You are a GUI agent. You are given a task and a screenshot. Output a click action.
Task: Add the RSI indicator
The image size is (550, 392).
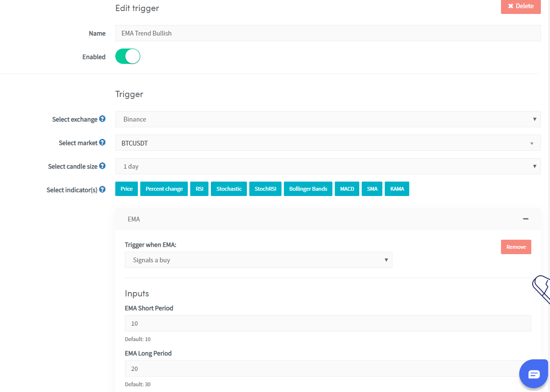click(199, 189)
